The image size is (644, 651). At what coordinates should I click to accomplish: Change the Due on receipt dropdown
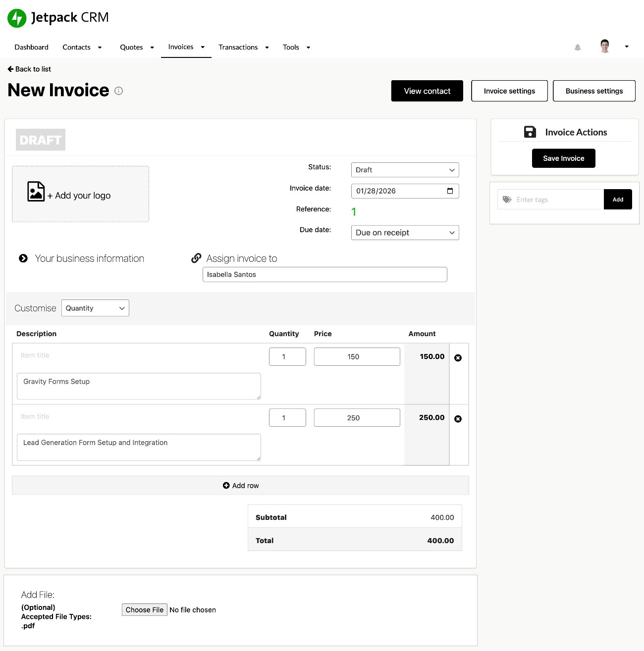tap(404, 232)
